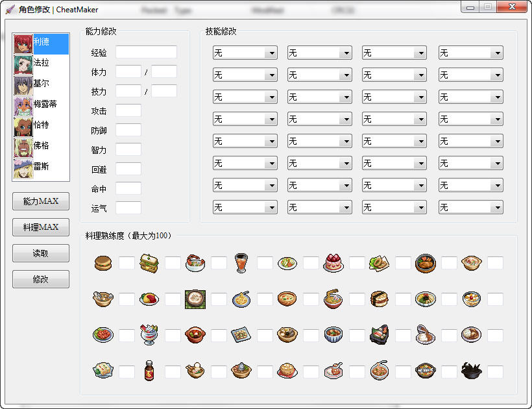This screenshot has height=409, width=532.
Task: Focus the 经验 input field
Action: 146,53
